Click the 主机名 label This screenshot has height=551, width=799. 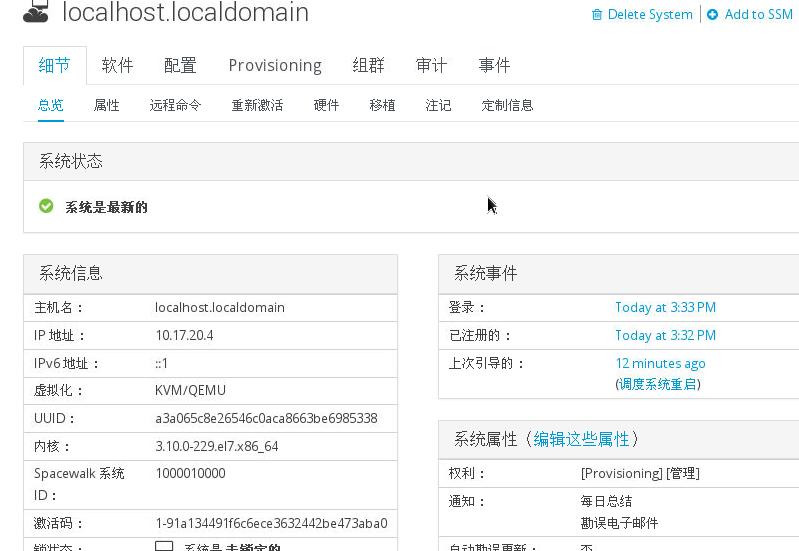click(58, 307)
